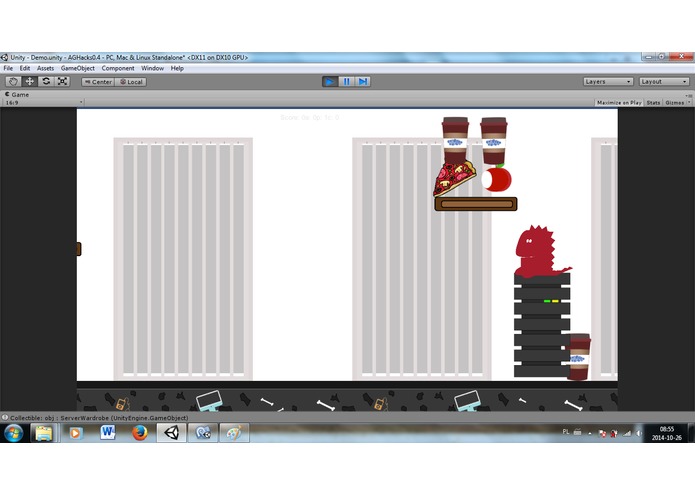The image size is (695, 494).
Task: Open the Paint taskbar icon
Action: 234,433
